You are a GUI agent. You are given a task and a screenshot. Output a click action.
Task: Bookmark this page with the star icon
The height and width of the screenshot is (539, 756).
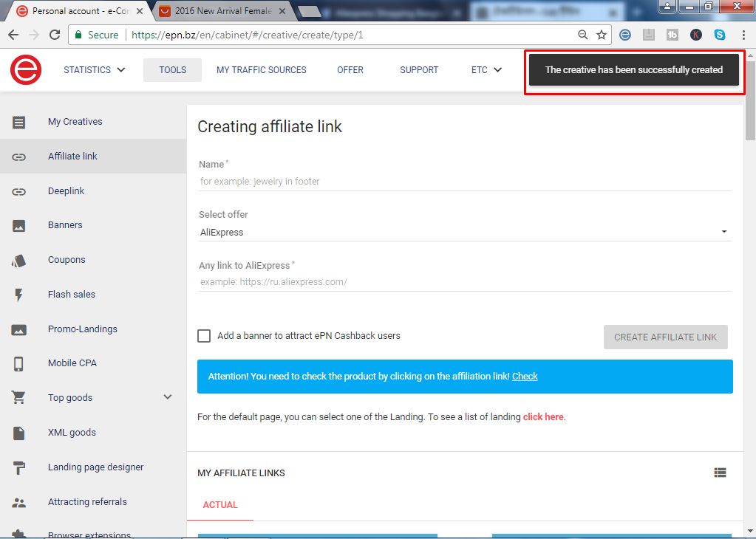pos(602,35)
